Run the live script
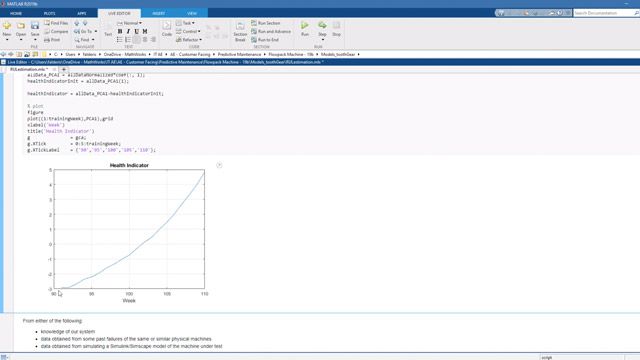The width and height of the screenshot is (640, 360). (x=305, y=29)
